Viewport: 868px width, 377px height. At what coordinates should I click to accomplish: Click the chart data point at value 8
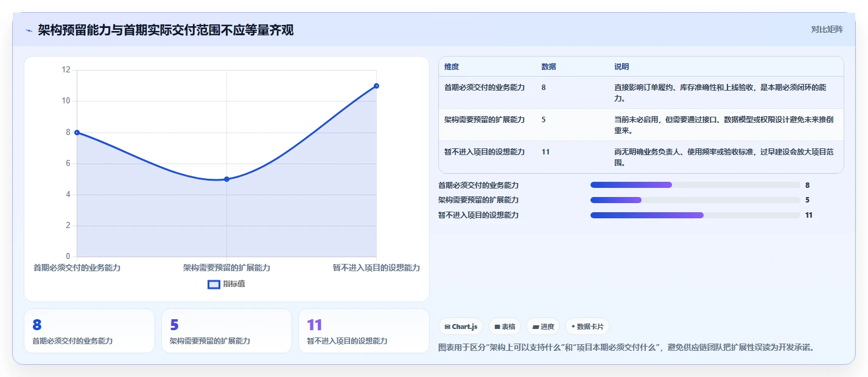[77, 132]
